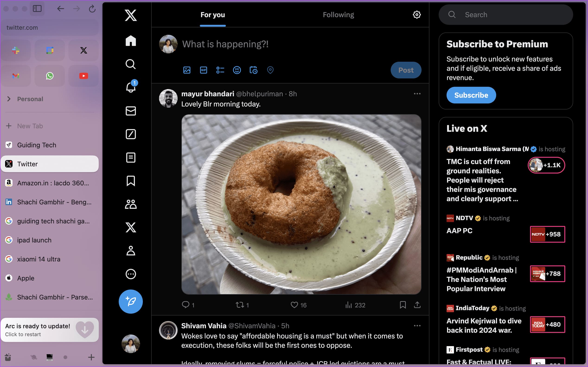Select the For you tab

click(x=212, y=15)
